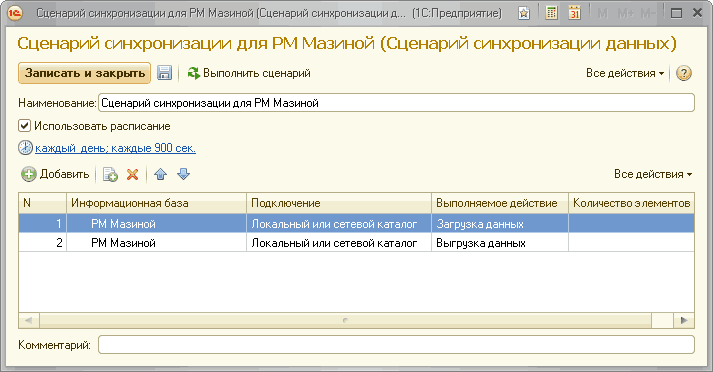Click horizontal scrollbar left arrow

point(29,321)
